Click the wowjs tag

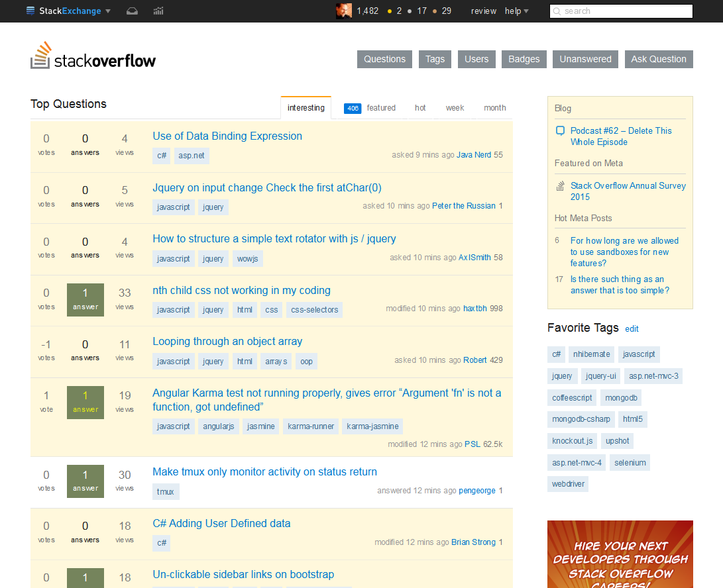(248, 259)
